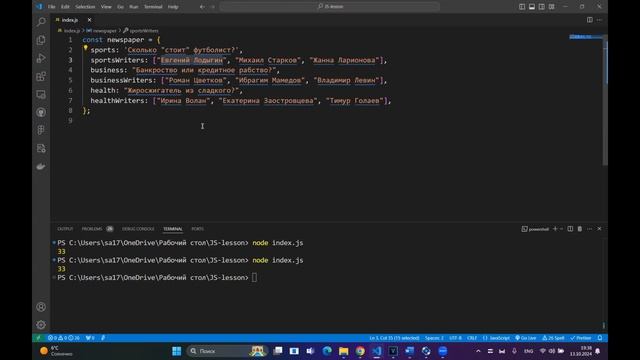Toggle the secondary sidebar visibility

point(542,7)
